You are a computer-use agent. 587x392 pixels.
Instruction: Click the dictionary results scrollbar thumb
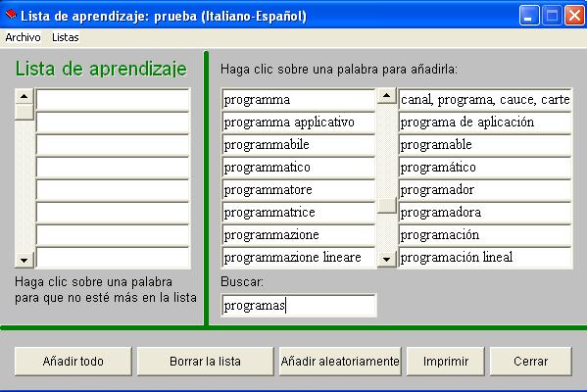pos(387,205)
